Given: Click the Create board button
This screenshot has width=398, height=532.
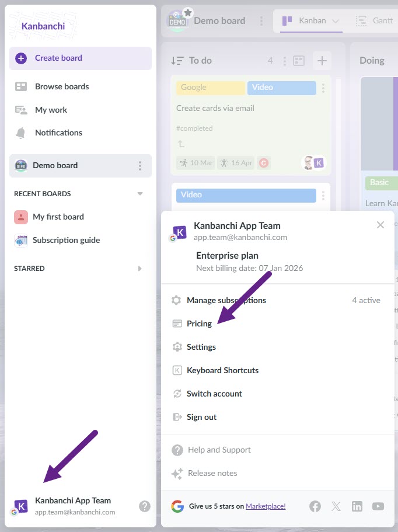Looking at the screenshot, I should coord(81,58).
